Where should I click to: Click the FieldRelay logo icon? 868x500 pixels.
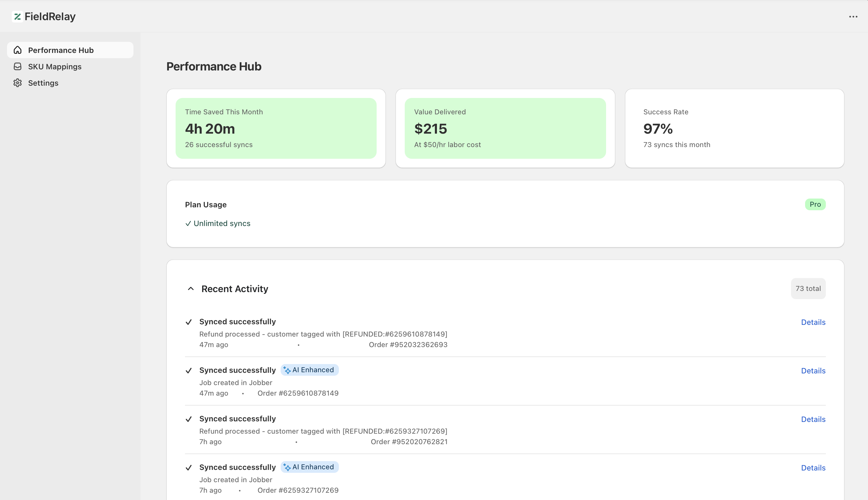tap(17, 16)
